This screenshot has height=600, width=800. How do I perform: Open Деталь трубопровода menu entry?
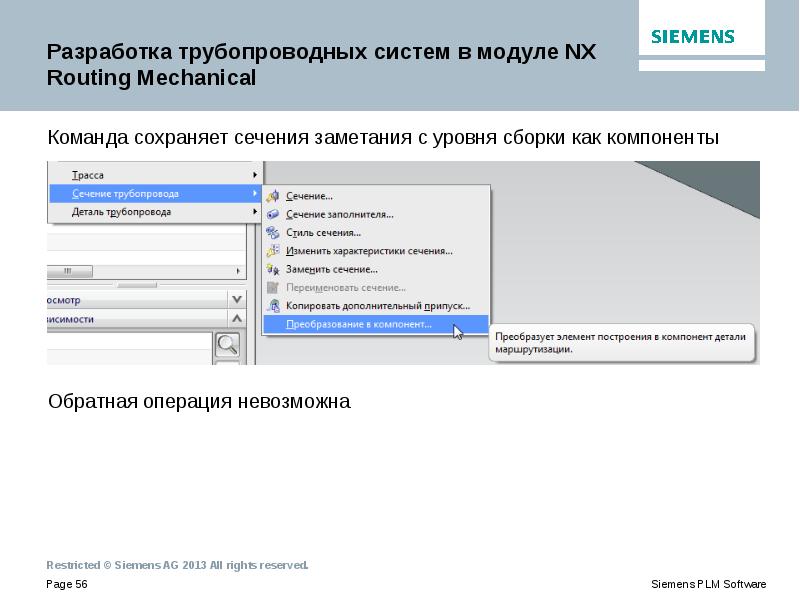coord(155,212)
